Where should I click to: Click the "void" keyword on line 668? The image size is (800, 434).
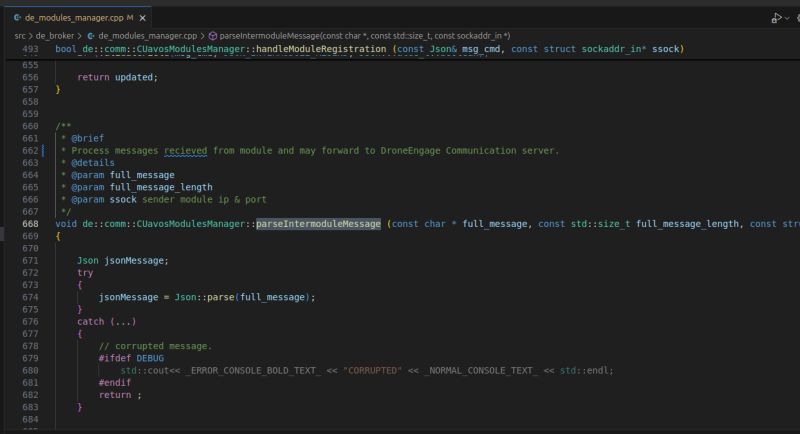pyautogui.click(x=66, y=224)
